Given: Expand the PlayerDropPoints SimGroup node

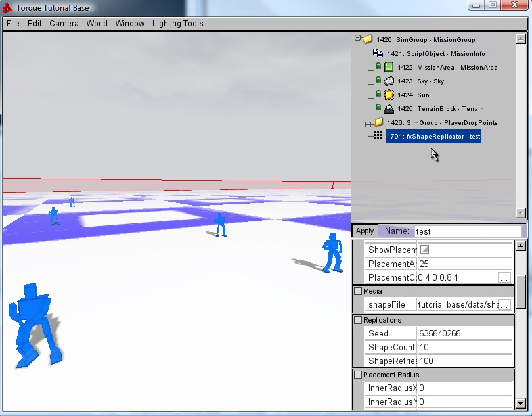Looking at the screenshot, I should (x=368, y=123).
